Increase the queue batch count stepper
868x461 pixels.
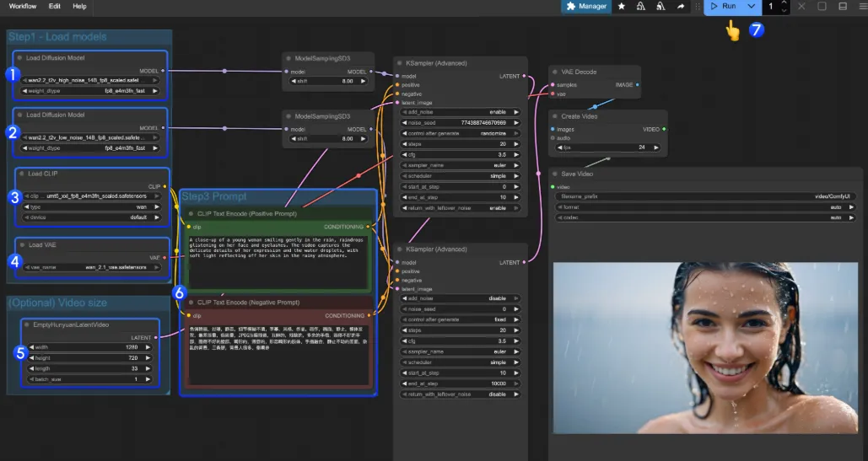[x=784, y=3]
